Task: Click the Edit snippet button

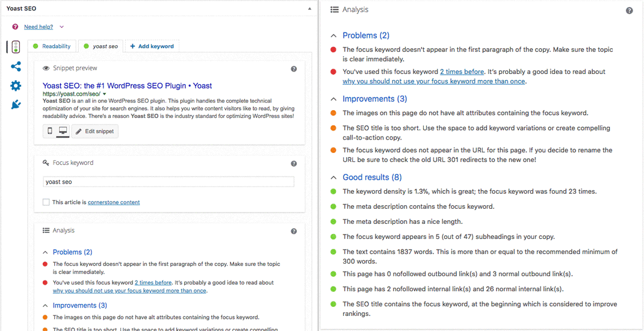Action: (x=95, y=131)
